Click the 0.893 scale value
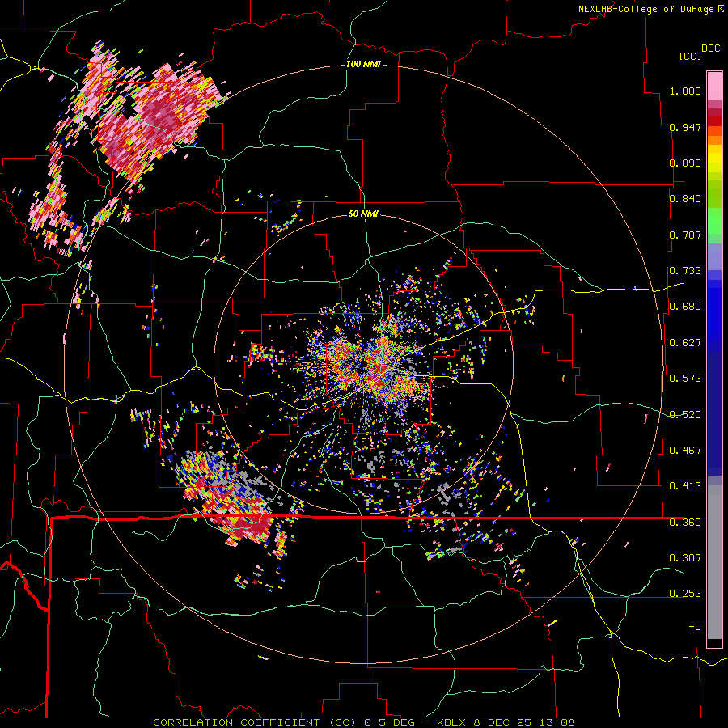728x728 pixels. coord(685,163)
